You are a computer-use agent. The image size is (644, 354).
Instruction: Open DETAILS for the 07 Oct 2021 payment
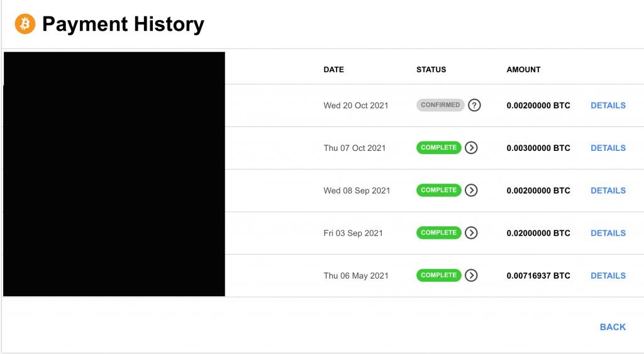click(x=608, y=148)
